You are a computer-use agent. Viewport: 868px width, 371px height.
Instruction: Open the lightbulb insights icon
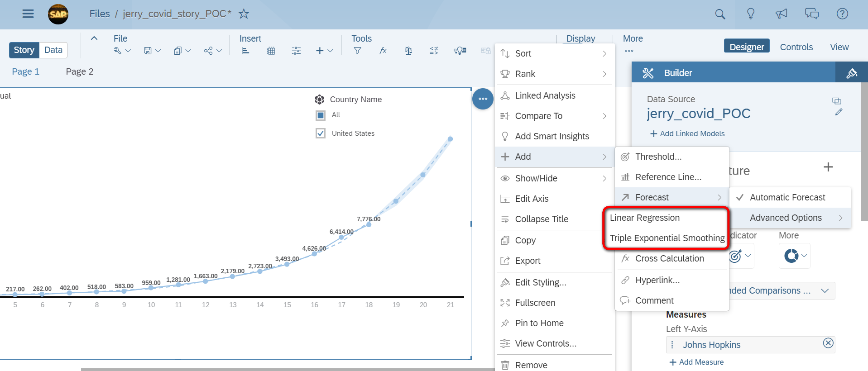pos(751,14)
